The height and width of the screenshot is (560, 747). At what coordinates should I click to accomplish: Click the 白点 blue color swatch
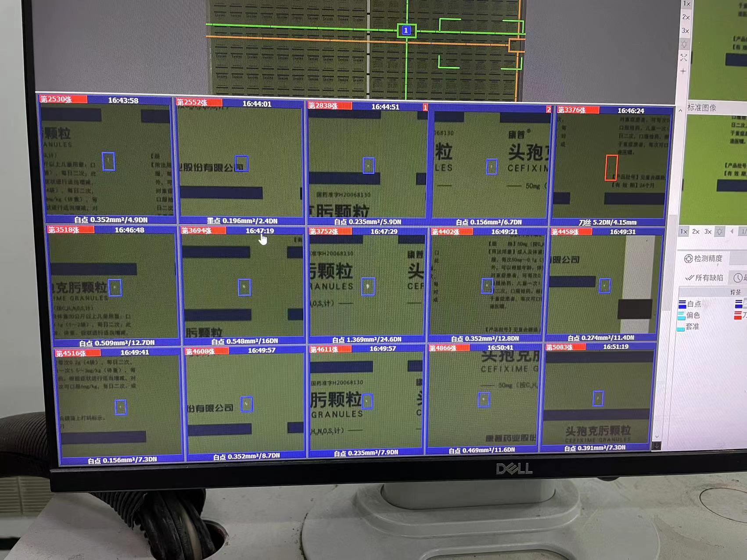(x=682, y=304)
